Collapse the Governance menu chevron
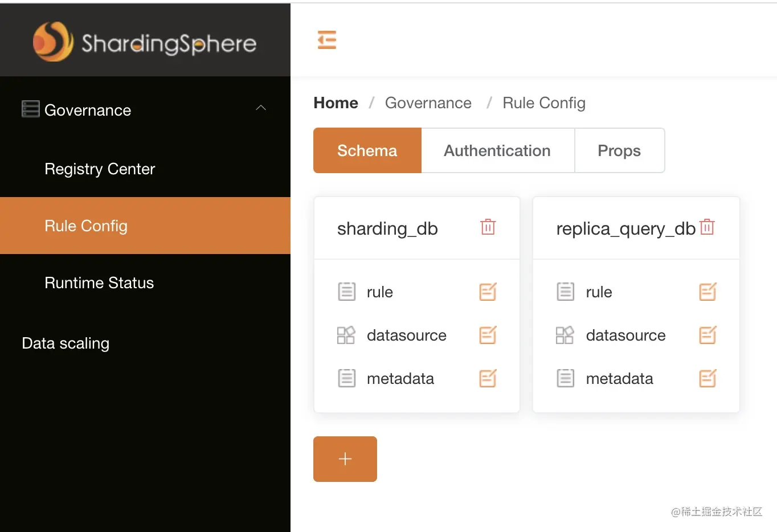Screen dimensions: 777x532 pyautogui.click(x=261, y=108)
